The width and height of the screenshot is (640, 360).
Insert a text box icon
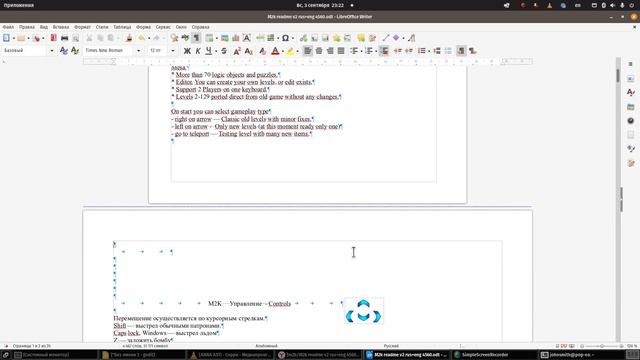coord(247,38)
